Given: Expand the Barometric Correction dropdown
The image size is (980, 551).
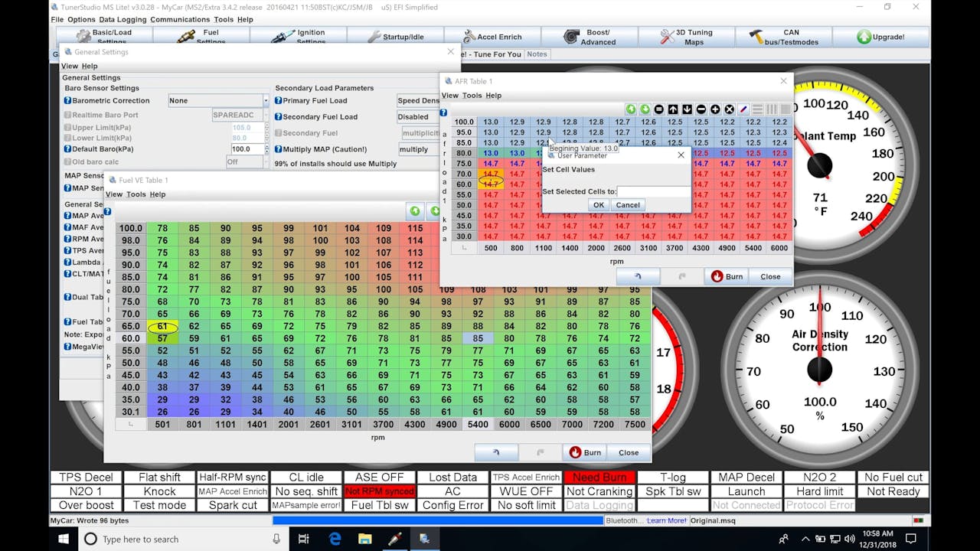Looking at the screenshot, I should 266,101.
